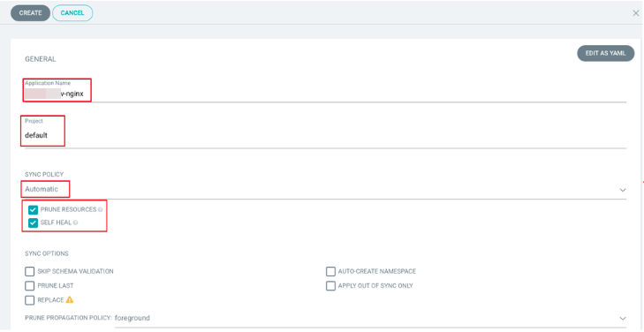Enable REPLACE checkbox
The width and height of the screenshot is (644, 332).
click(29, 300)
